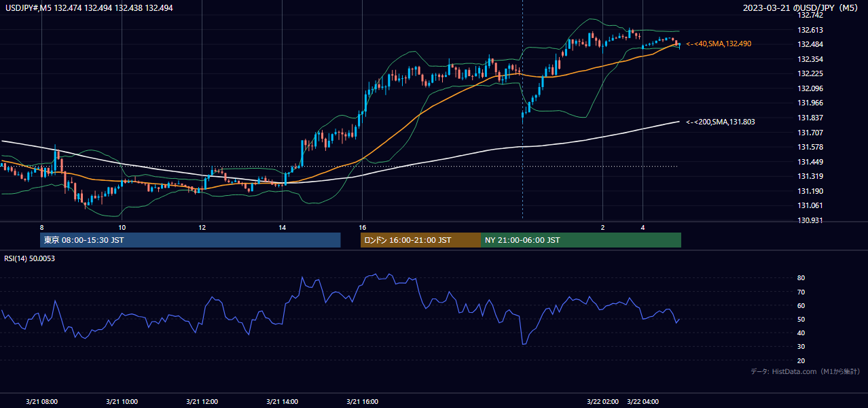Click the bottom date label 3/21 10:00
The image size is (868, 408).
(x=122, y=401)
